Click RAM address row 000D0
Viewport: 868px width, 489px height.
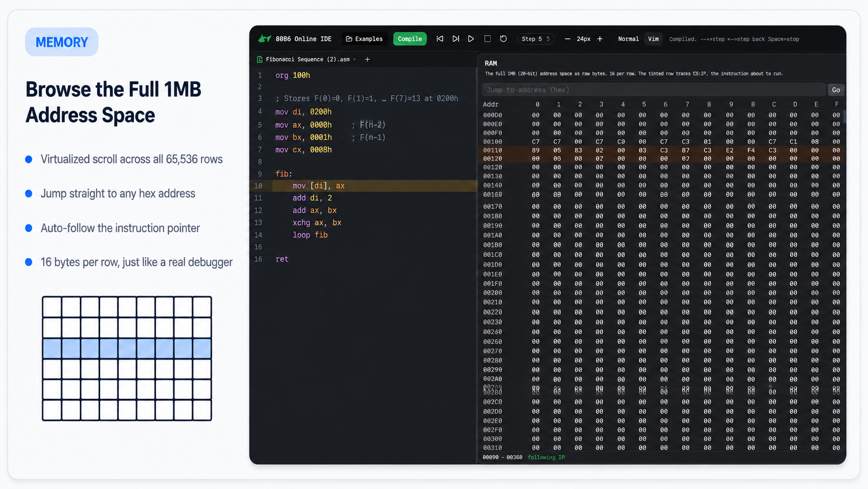(662, 115)
